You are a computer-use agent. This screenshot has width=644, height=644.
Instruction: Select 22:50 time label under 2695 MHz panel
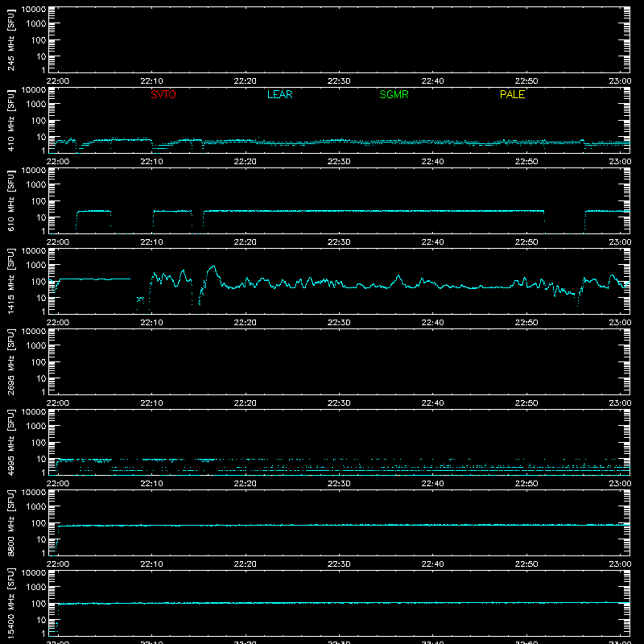coord(526,403)
